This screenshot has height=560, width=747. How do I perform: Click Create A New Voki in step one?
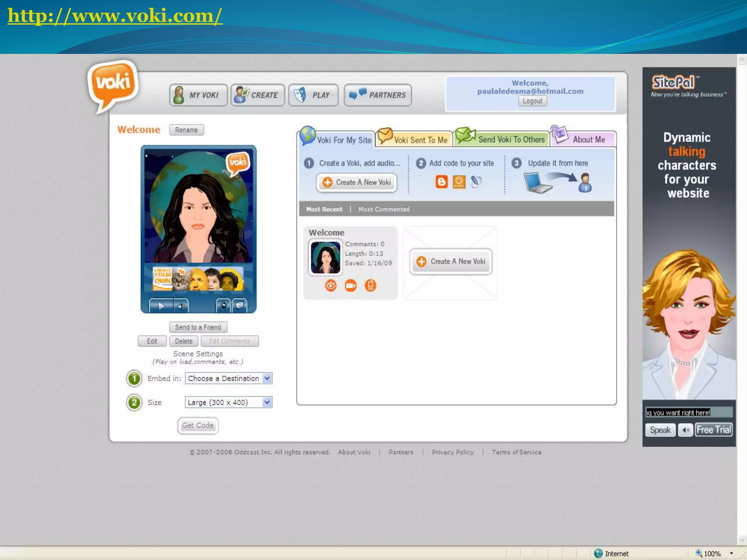coord(357,182)
